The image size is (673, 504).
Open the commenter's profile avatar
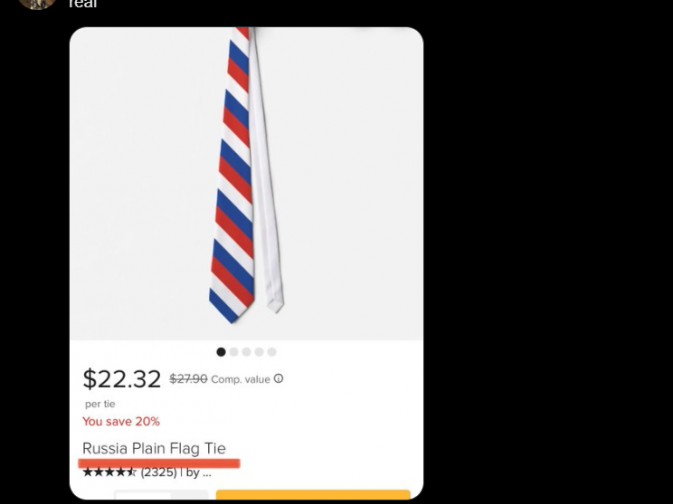[x=37, y=3]
